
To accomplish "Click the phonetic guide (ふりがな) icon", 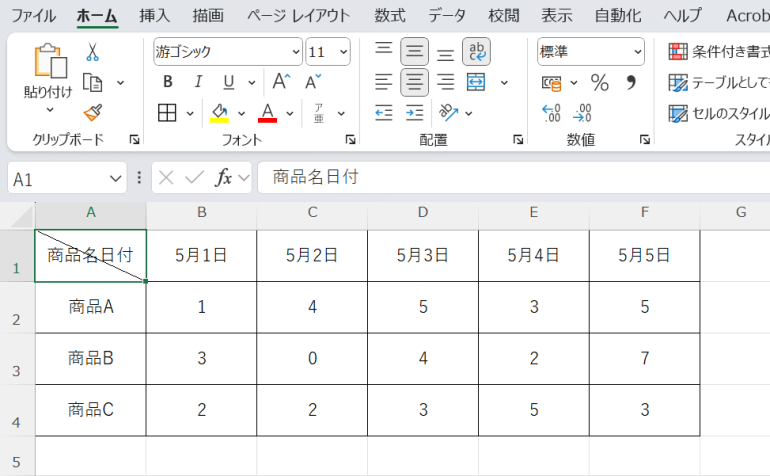I will pyautogui.click(x=319, y=113).
